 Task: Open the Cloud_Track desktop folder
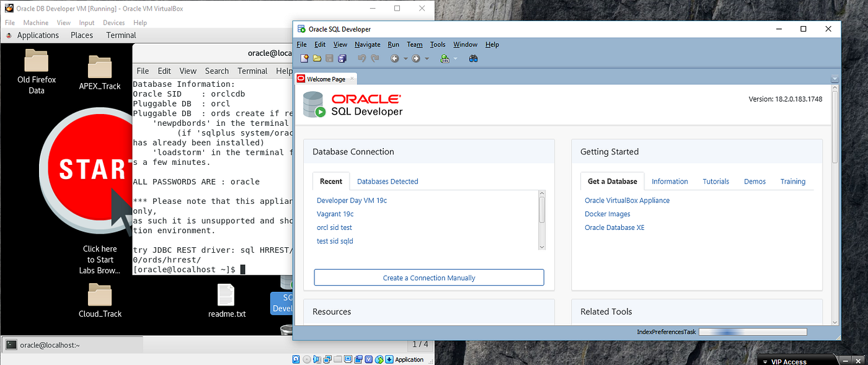(100, 301)
